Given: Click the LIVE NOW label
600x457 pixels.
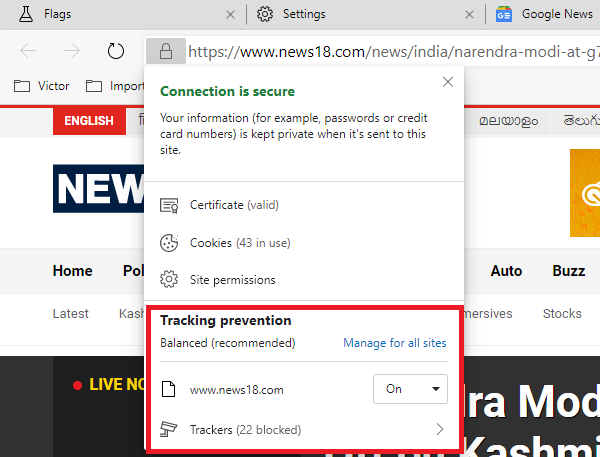Looking at the screenshot, I should (109, 385).
